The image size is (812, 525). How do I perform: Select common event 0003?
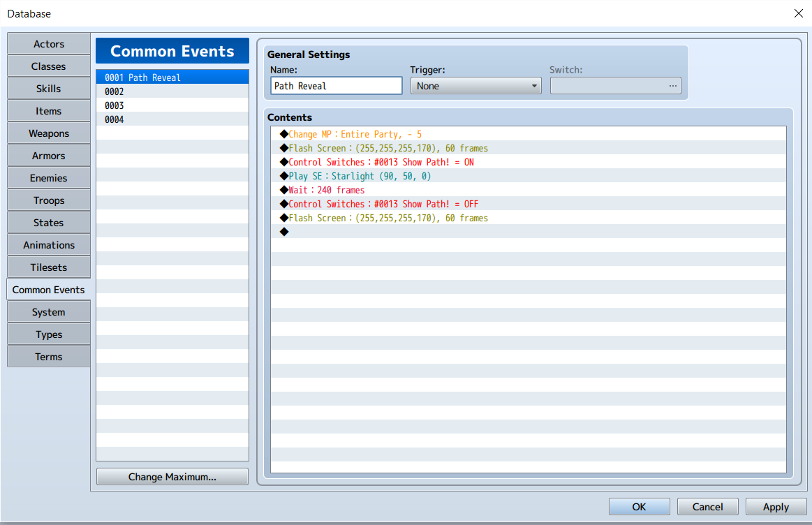pyautogui.click(x=172, y=105)
